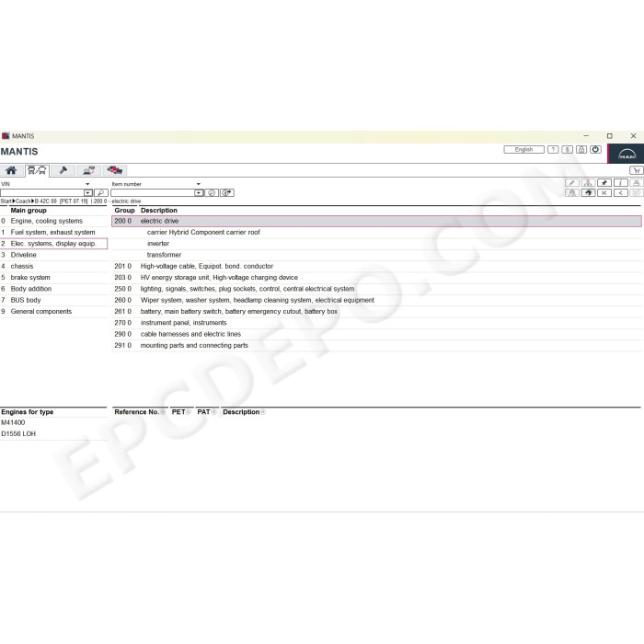Click the power logout icon
Image resolution: width=644 pixels, height=644 pixels.
pos(595,149)
